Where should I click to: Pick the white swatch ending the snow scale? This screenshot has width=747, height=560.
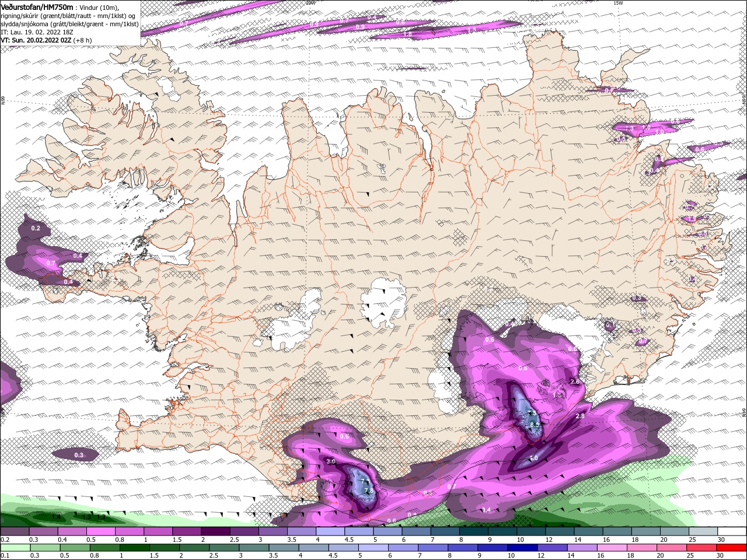click(x=731, y=531)
